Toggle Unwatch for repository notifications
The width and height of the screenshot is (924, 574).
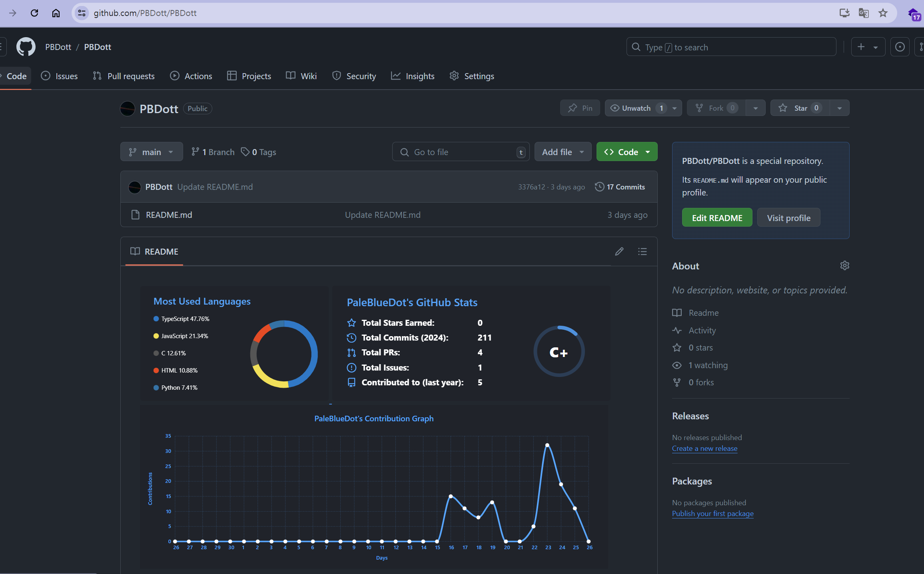coord(636,108)
